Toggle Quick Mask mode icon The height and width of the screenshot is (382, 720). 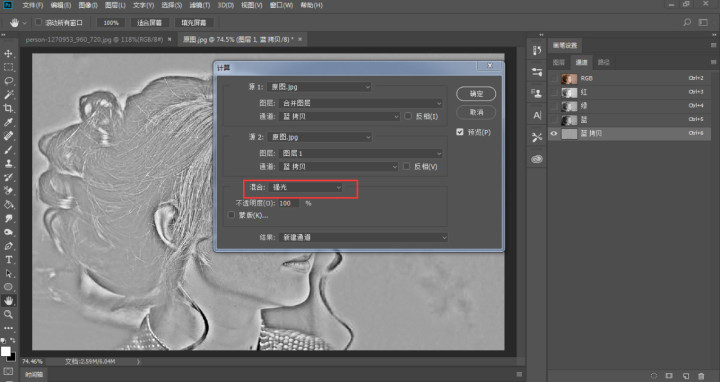[x=8, y=371]
